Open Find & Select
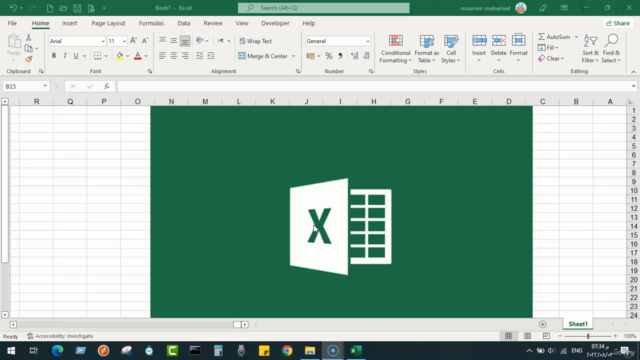 611,49
